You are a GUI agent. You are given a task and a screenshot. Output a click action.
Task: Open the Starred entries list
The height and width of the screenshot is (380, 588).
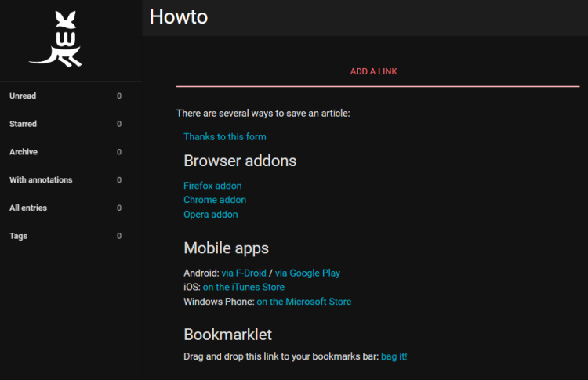pos(23,124)
